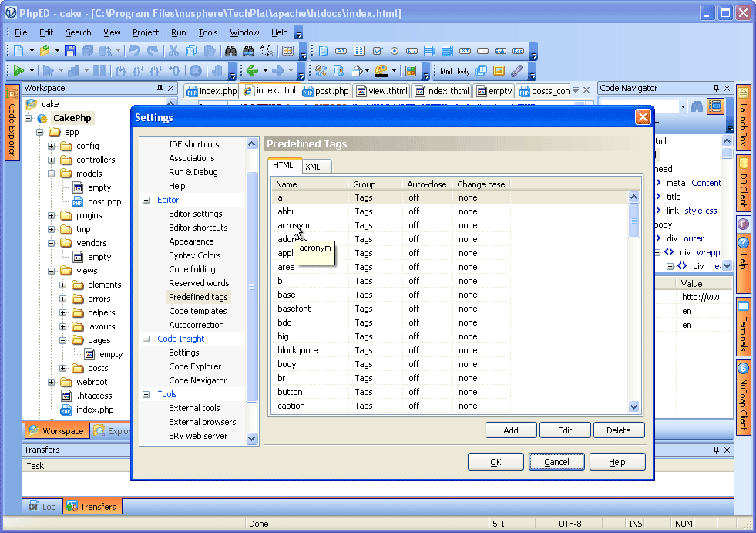This screenshot has width=756, height=533.
Task: Click the Delete button
Action: 619,430
